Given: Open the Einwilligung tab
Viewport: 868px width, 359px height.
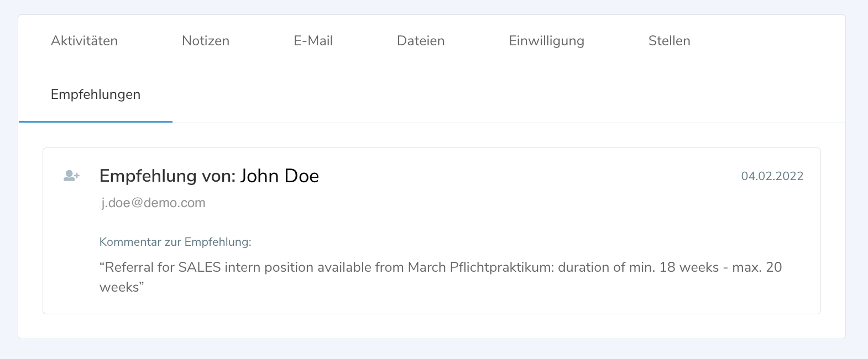Looking at the screenshot, I should pyautogui.click(x=546, y=41).
